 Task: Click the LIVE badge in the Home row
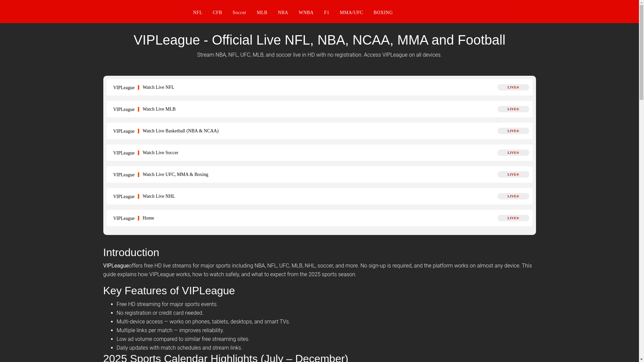pos(513,218)
